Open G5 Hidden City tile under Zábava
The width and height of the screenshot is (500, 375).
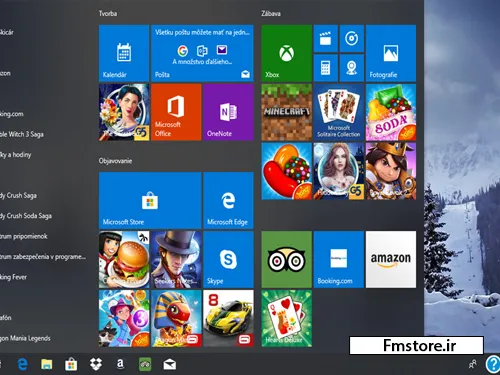(x=339, y=171)
